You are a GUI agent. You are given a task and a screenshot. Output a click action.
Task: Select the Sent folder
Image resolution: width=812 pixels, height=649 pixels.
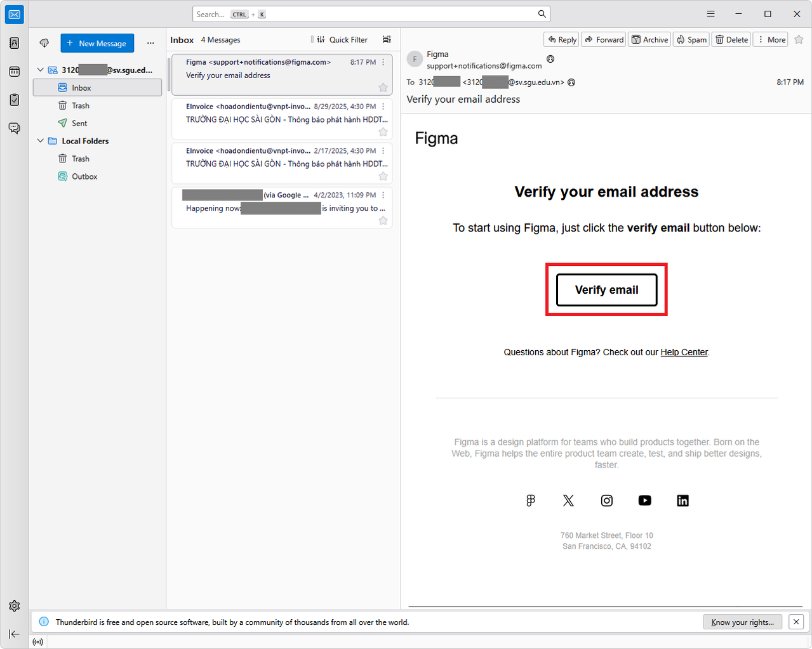coord(97,123)
